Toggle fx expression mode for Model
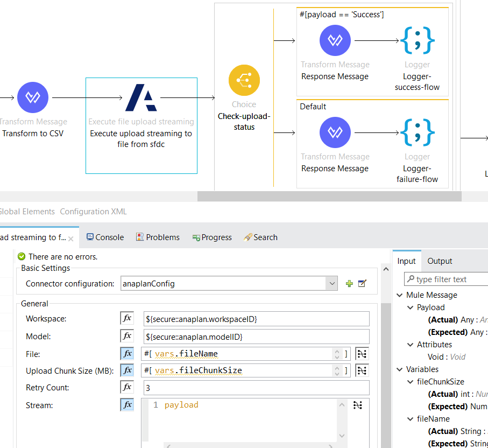This screenshot has width=488, height=448. (127, 336)
